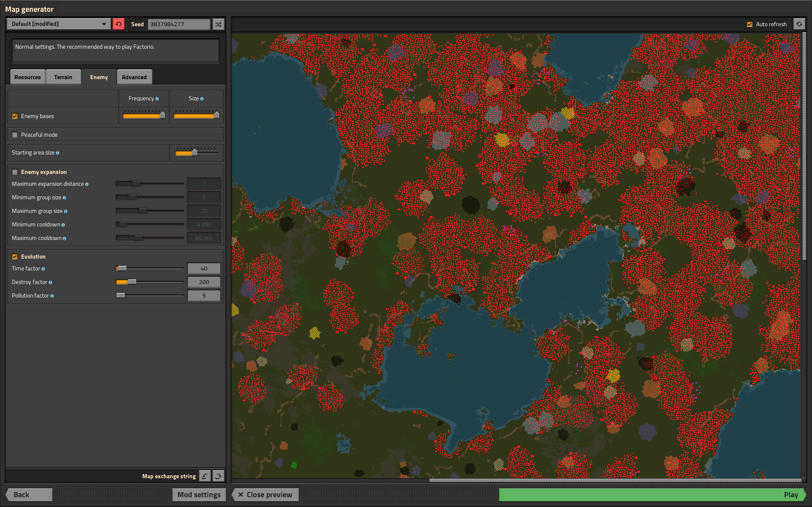Click the Minimum cooldown info icon
This screenshot has width=812, height=507.
click(x=63, y=225)
